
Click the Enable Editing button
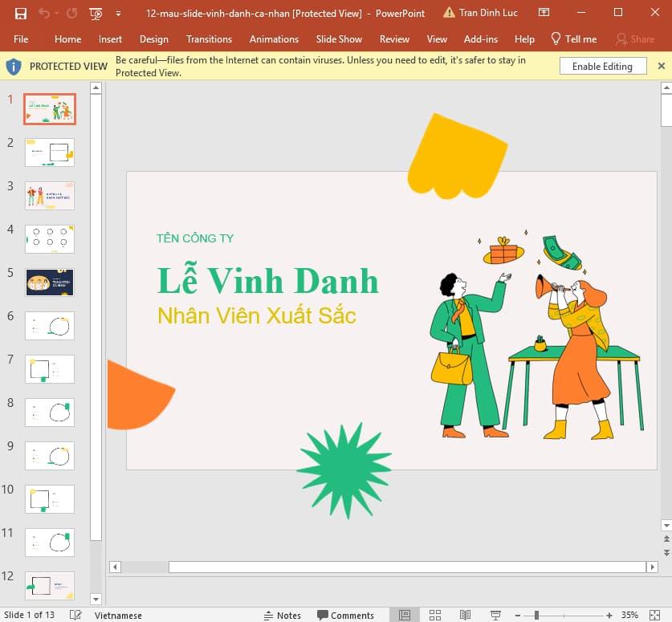click(603, 66)
